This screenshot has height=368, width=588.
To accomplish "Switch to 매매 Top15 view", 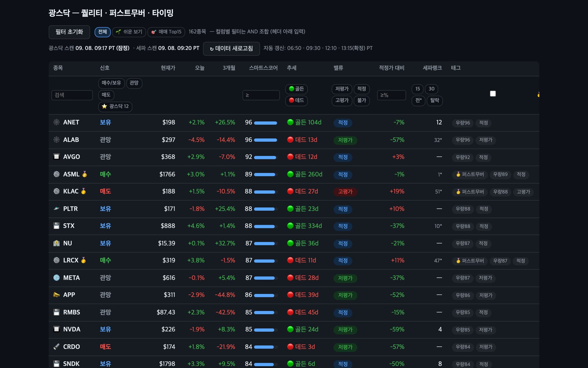I will tap(166, 32).
